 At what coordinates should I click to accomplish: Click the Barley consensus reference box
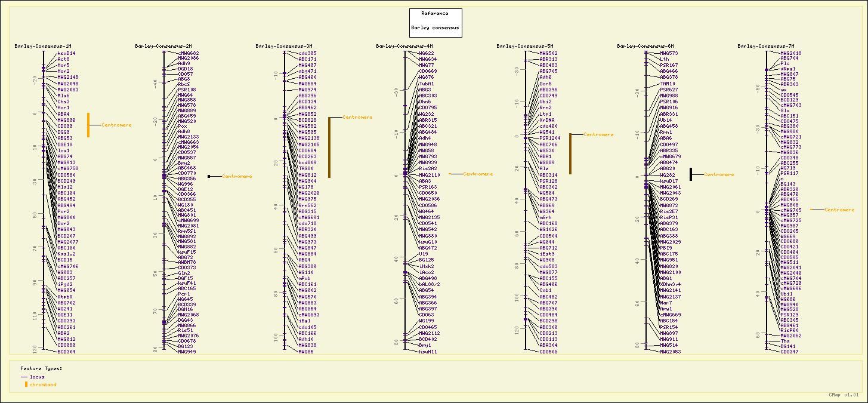[x=435, y=23]
